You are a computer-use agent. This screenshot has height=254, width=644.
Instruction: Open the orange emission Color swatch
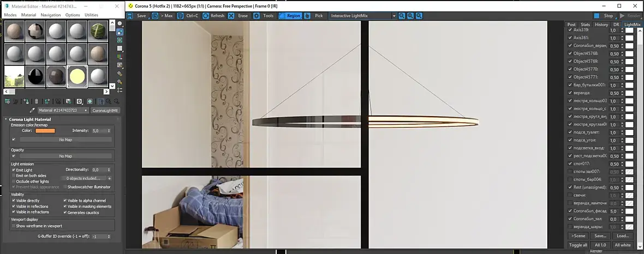coord(45,130)
